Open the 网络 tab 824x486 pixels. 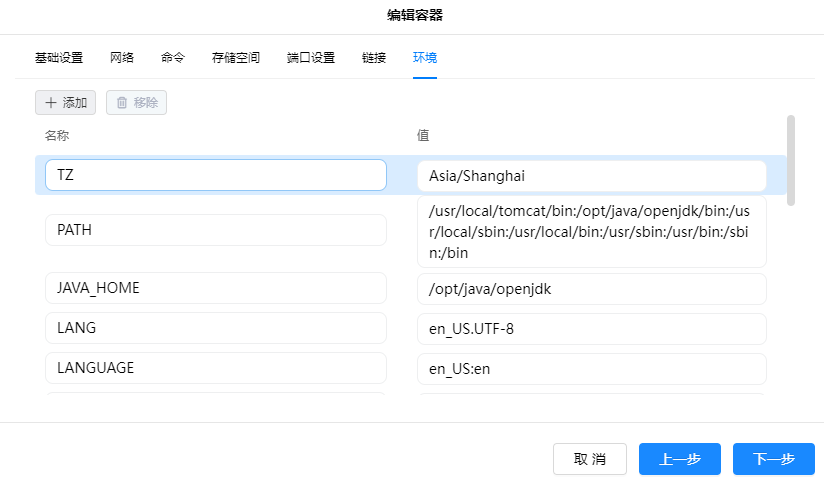[122, 57]
